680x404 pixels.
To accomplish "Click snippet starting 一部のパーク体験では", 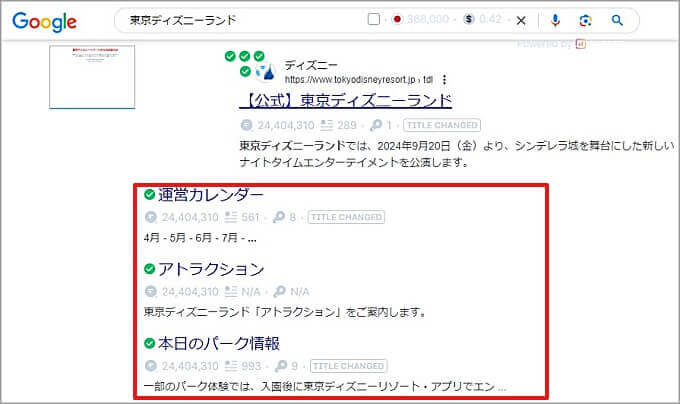I will 325,386.
